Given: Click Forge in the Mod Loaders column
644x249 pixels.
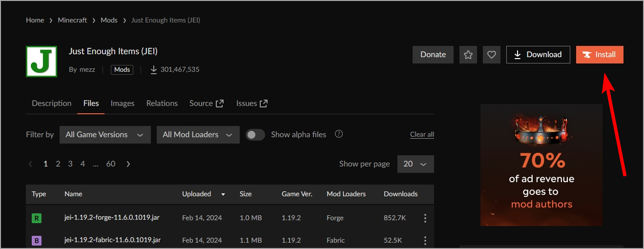Looking at the screenshot, I should point(335,218).
